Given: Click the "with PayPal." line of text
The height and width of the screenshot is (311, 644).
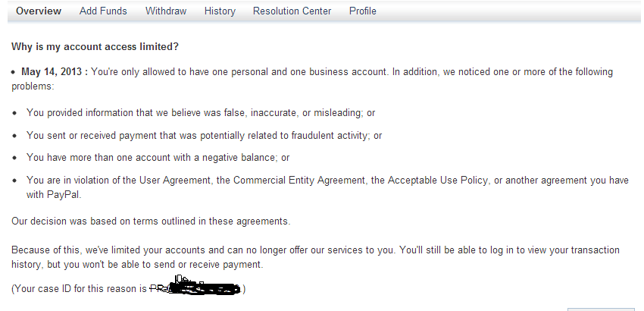Looking at the screenshot, I should coord(53,194).
